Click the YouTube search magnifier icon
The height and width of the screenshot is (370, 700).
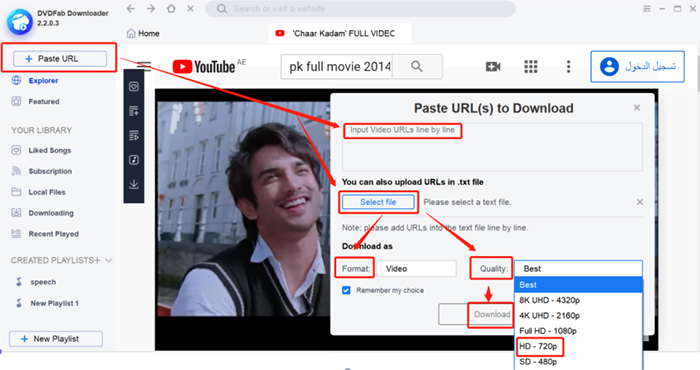coord(417,67)
